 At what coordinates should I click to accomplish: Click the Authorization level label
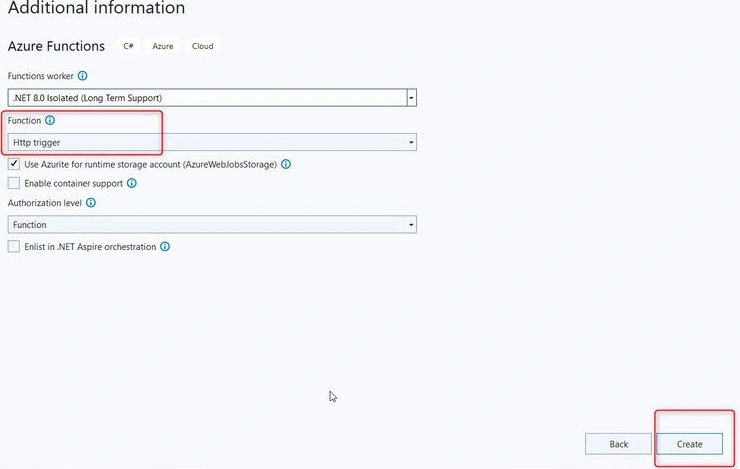point(45,203)
